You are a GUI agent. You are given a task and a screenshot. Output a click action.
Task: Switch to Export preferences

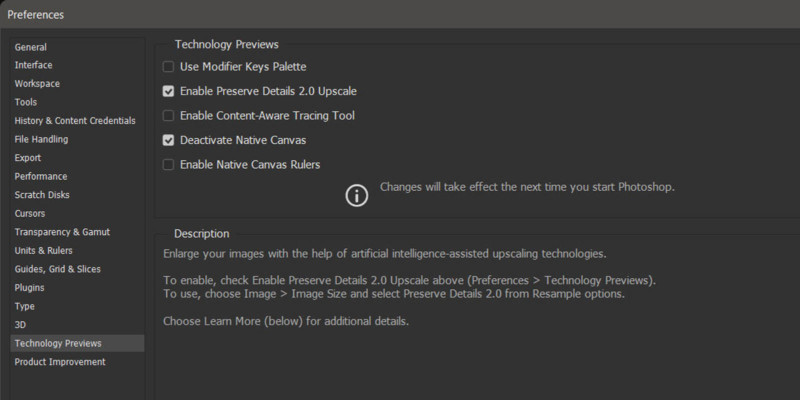pos(28,158)
